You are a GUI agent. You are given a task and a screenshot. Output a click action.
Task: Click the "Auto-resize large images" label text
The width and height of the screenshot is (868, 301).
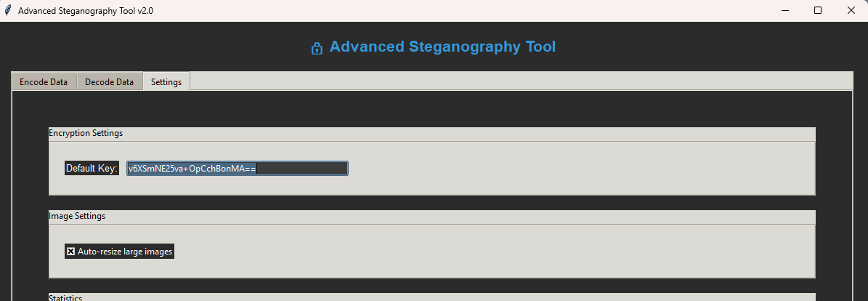click(125, 252)
